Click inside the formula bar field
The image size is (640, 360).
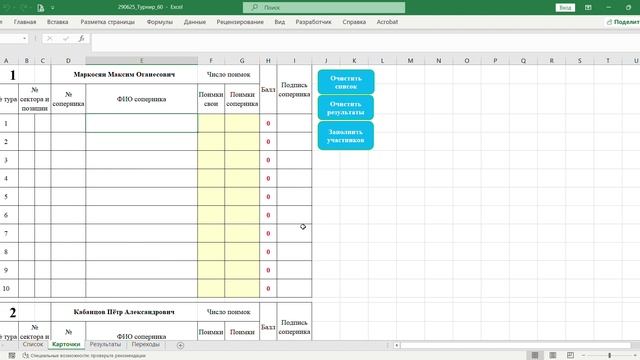pyautogui.click(x=366, y=42)
